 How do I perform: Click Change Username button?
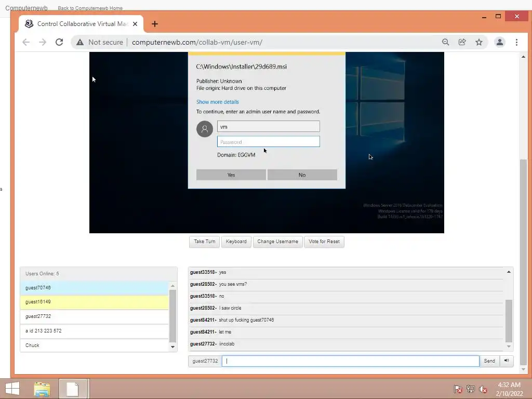pos(277,242)
